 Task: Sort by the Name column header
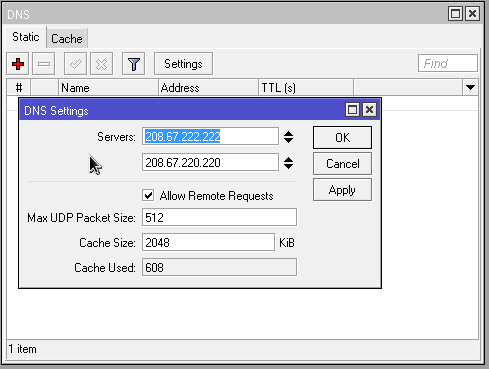(x=108, y=88)
